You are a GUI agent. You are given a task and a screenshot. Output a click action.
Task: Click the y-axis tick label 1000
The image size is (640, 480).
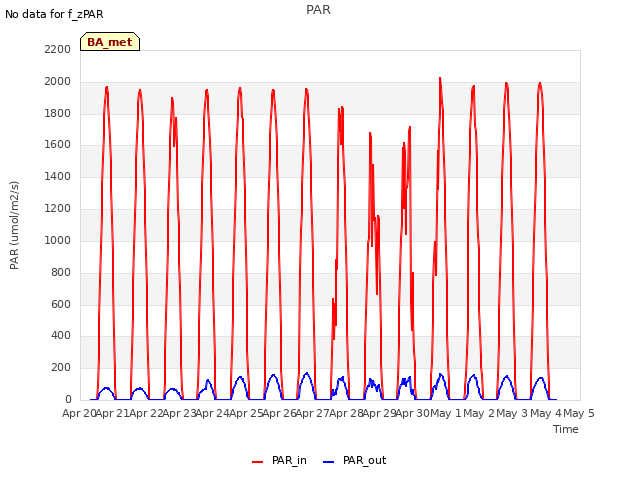[58, 240]
